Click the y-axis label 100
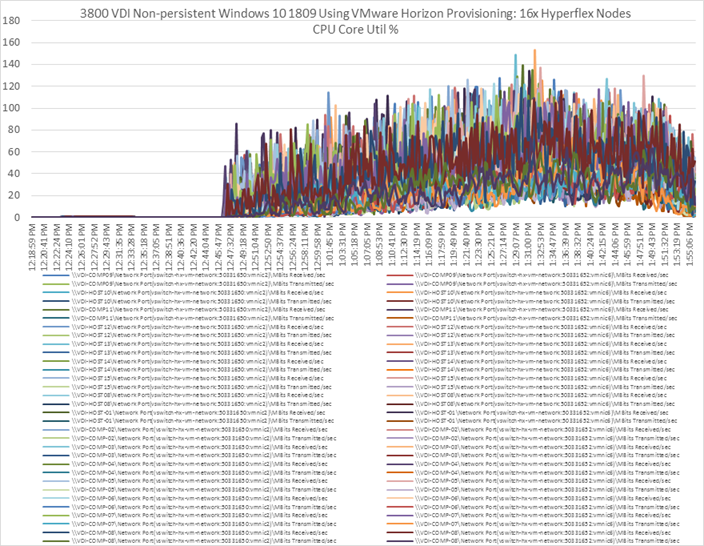The width and height of the screenshot is (704, 546). click(11, 108)
